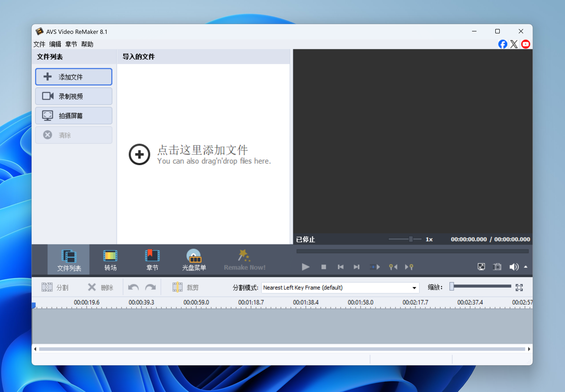Open the 文件 menu
This screenshot has width=565, height=392.
[x=39, y=44]
